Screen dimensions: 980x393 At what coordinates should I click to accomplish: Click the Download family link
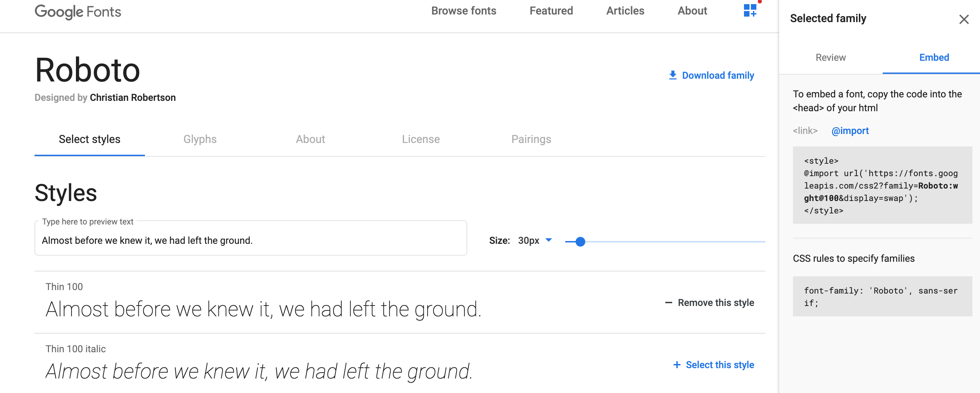pyautogui.click(x=712, y=75)
